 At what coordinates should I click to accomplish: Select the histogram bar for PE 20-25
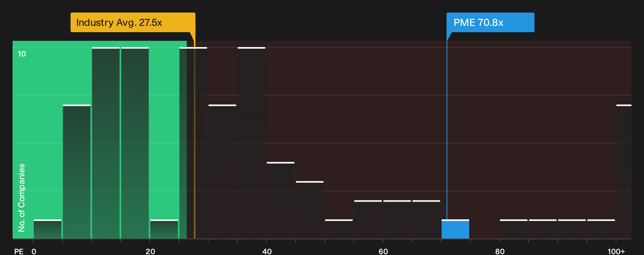point(164,229)
